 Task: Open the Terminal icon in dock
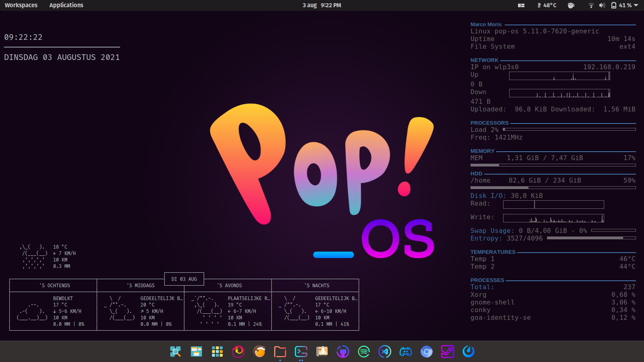point(301,352)
